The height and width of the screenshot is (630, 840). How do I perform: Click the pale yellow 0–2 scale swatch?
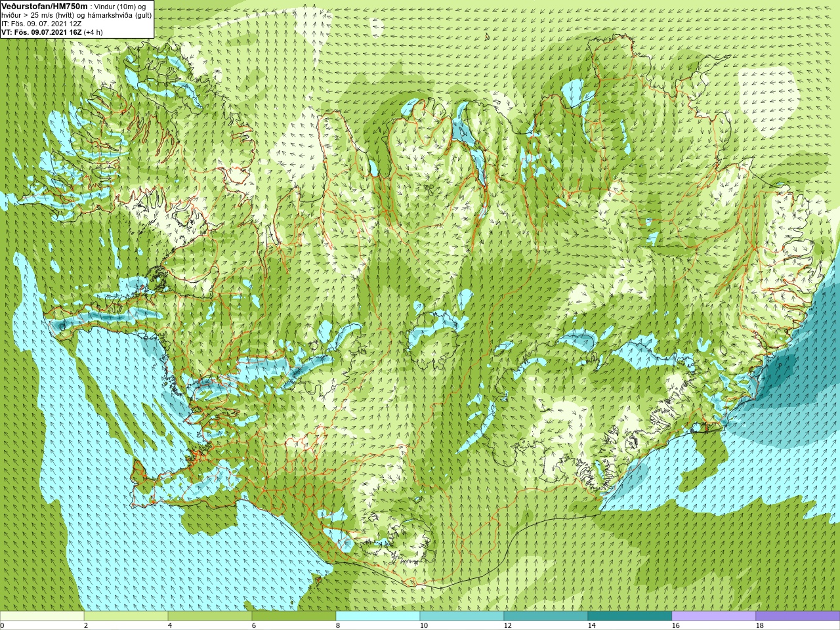coord(42,616)
